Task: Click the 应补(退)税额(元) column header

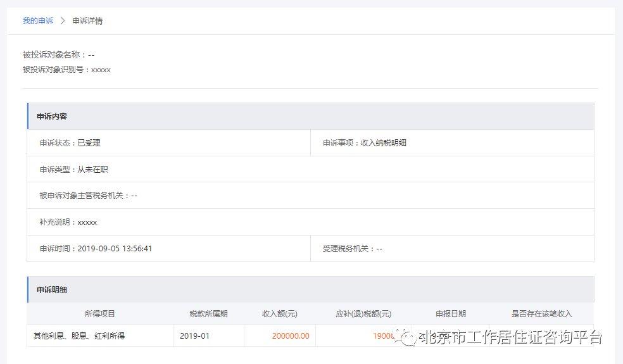Action: click(x=363, y=313)
